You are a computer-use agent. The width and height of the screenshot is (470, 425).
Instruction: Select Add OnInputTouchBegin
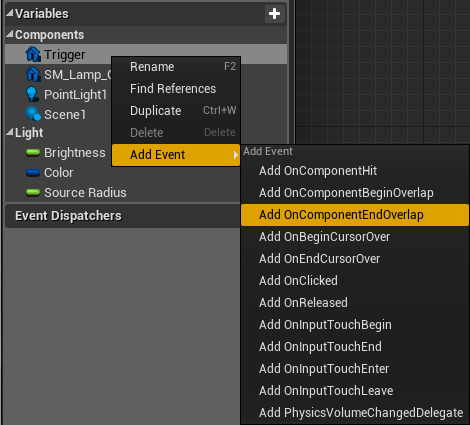point(355,325)
